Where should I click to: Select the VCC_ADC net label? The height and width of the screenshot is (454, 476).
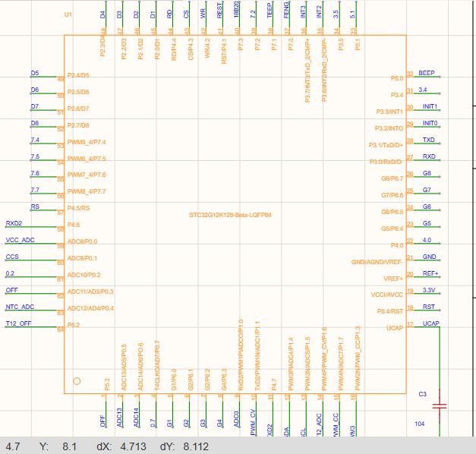pos(20,240)
